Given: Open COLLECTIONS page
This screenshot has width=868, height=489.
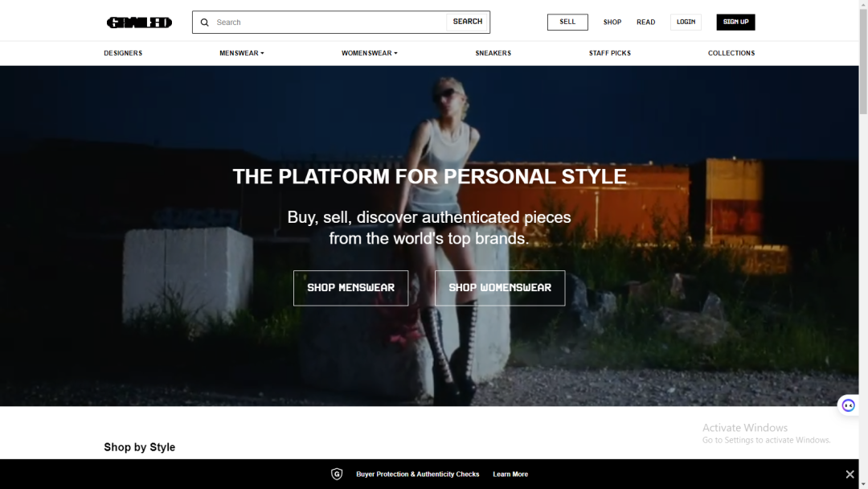Looking at the screenshot, I should 731,53.
